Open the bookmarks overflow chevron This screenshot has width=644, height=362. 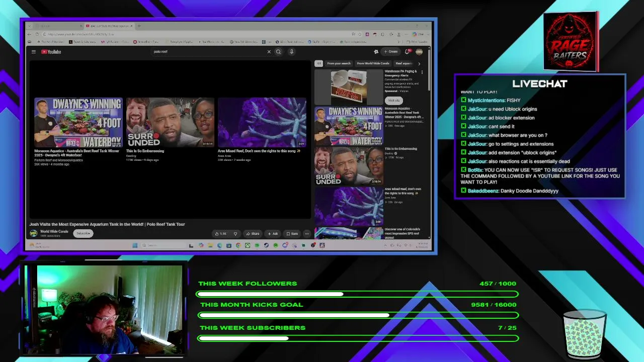coord(399,42)
